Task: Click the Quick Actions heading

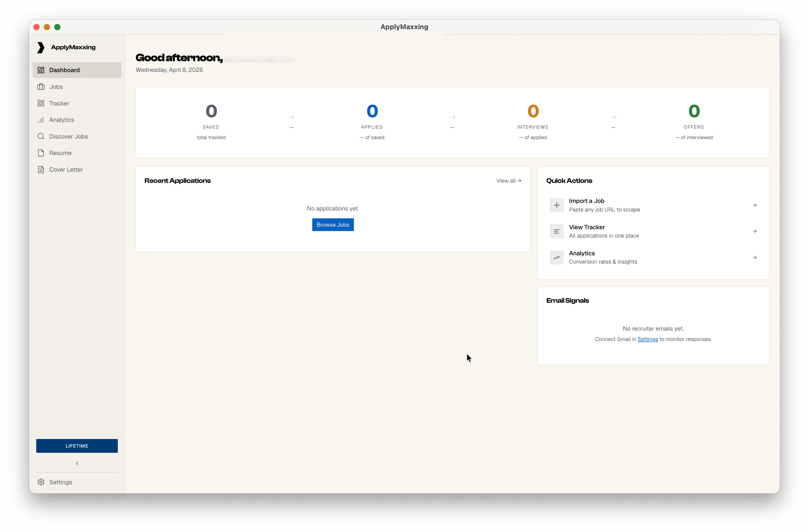Action: click(x=569, y=181)
